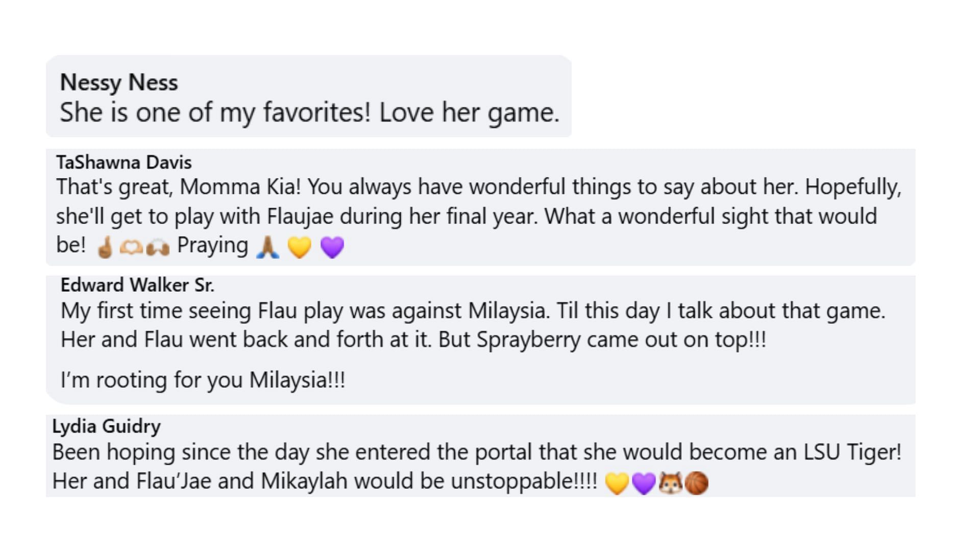Click the crossed fingers emoji in TaShawna's comment
Viewport: 980px width, 551px height.
coord(105,247)
